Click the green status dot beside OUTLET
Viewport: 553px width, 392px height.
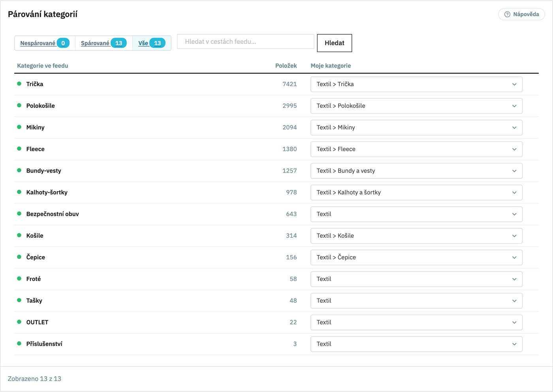pos(19,322)
